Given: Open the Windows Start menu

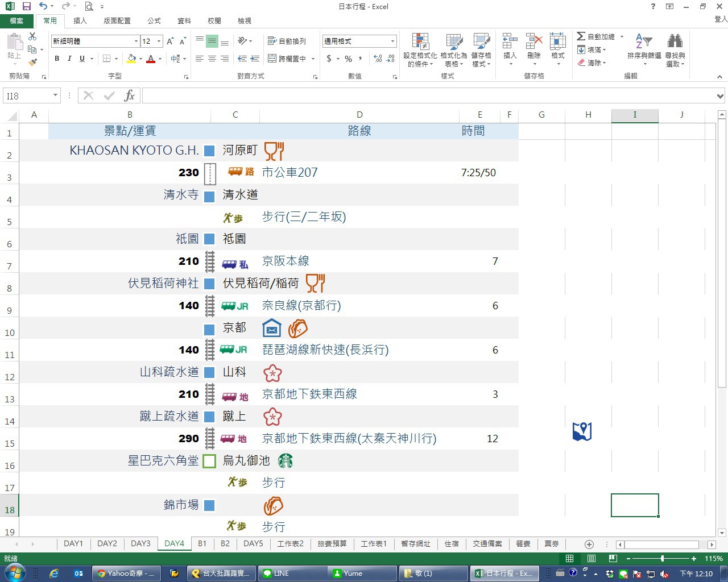Looking at the screenshot, I should (15, 573).
